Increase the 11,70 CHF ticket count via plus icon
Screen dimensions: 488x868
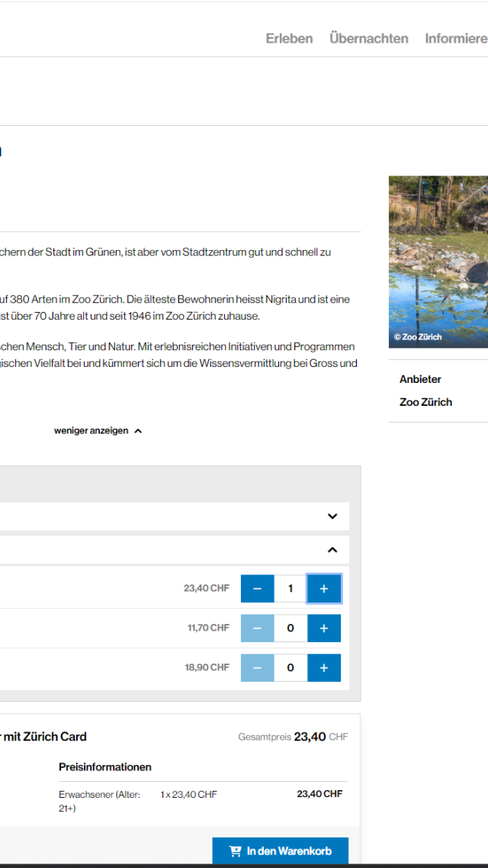[323, 628]
